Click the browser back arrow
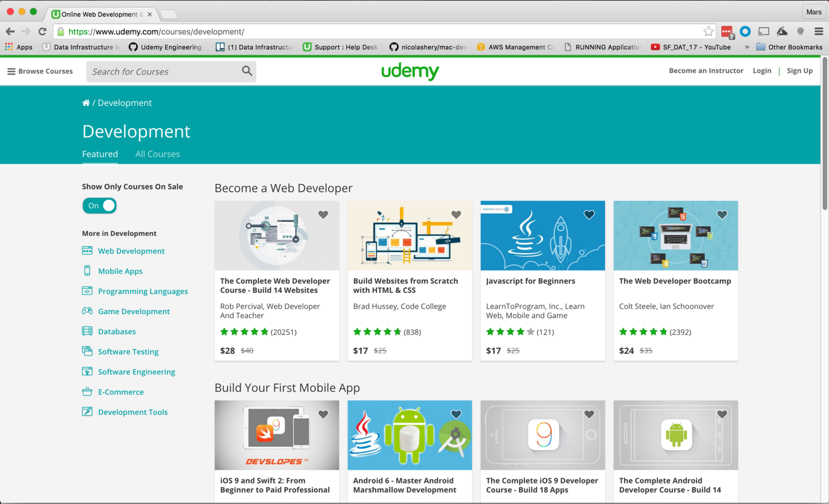This screenshot has height=504, width=829. pyautogui.click(x=10, y=31)
